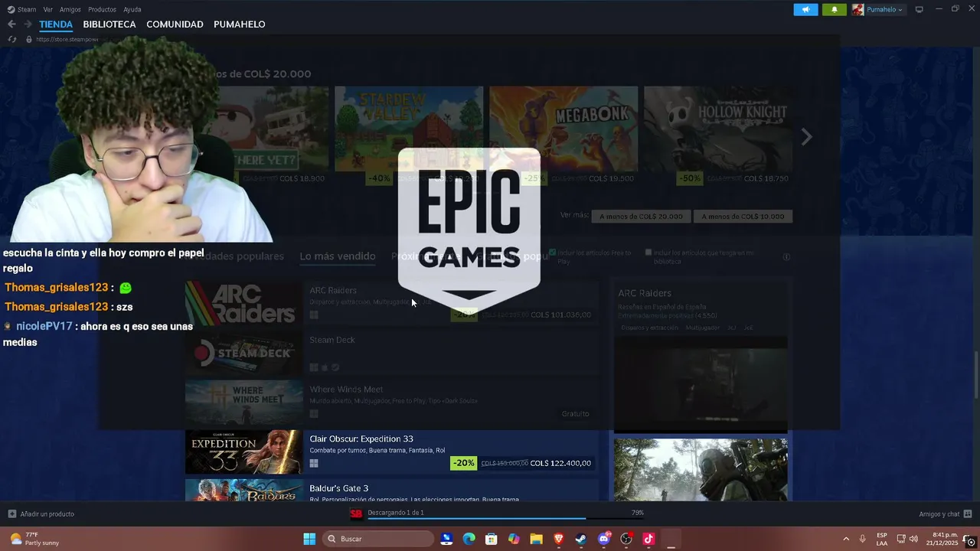Open 'Amigos y chat' panel

coord(946,514)
